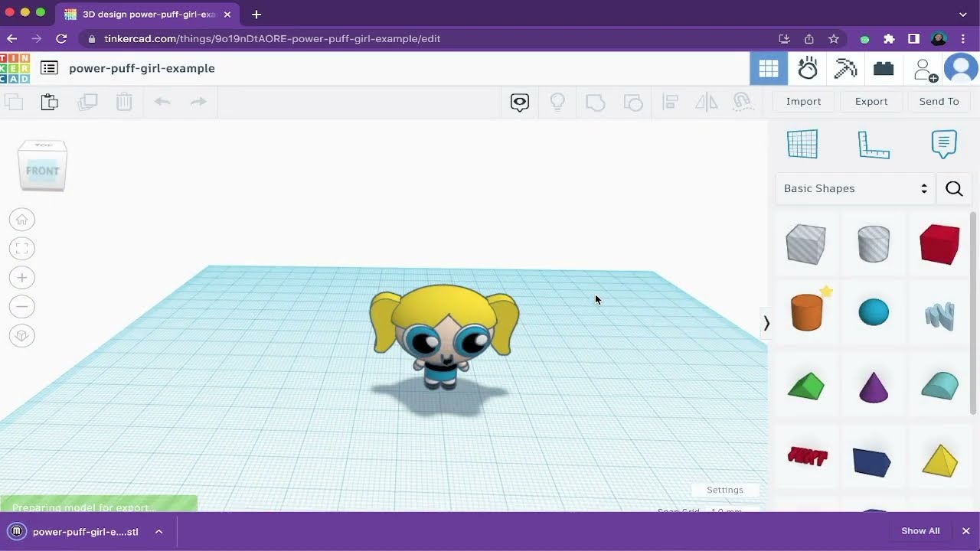Bookmark this page with star icon
Screen dimensions: 980x551
tap(834, 39)
